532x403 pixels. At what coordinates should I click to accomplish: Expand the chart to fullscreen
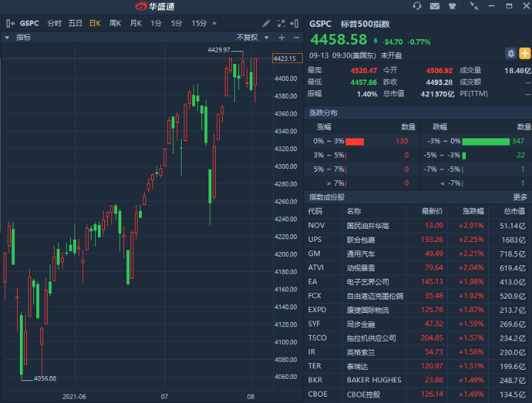click(281, 23)
